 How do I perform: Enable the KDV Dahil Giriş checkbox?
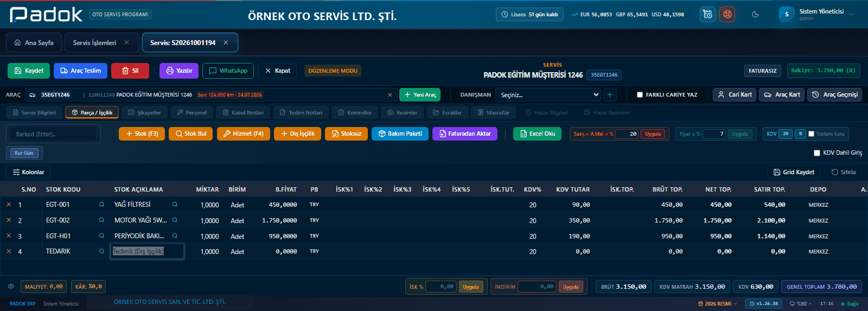click(817, 153)
